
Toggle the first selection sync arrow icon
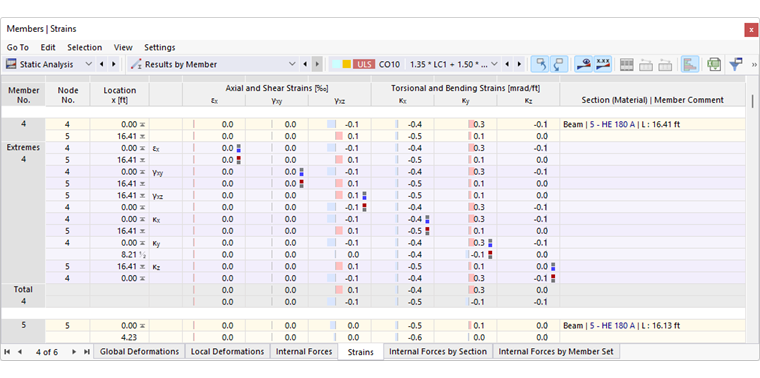coord(539,64)
